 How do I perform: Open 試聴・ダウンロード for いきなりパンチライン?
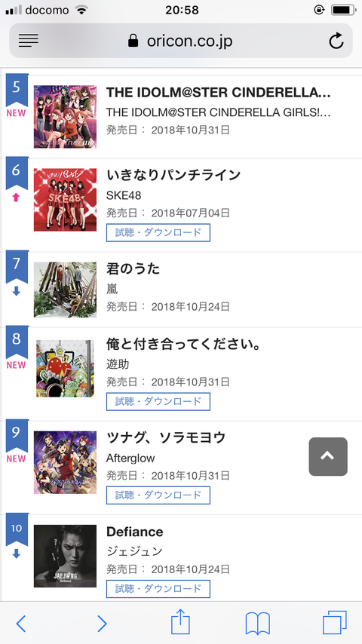pyautogui.click(x=158, y=232)
